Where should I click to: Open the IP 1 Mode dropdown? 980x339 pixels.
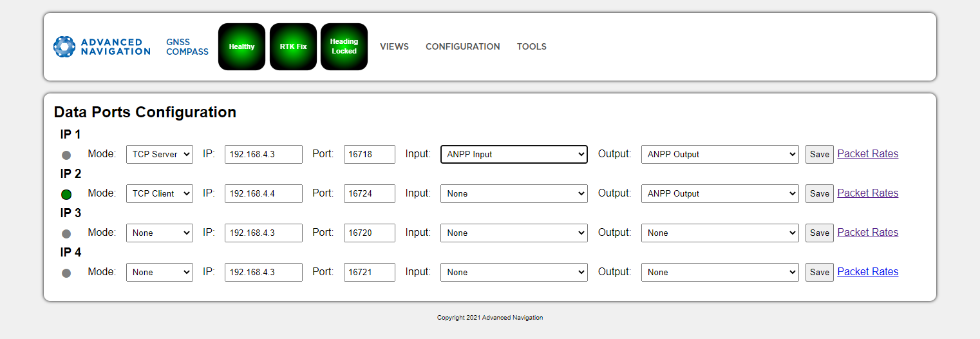[160, 154]
